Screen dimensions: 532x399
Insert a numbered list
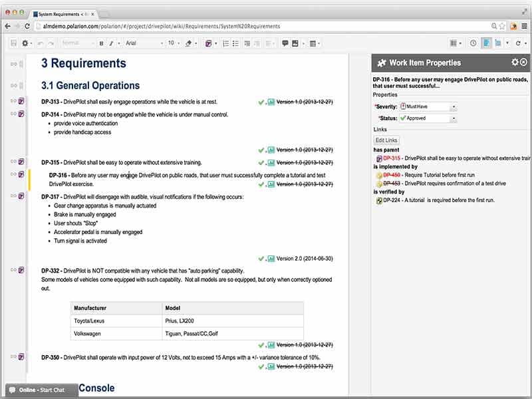(225, 43)
